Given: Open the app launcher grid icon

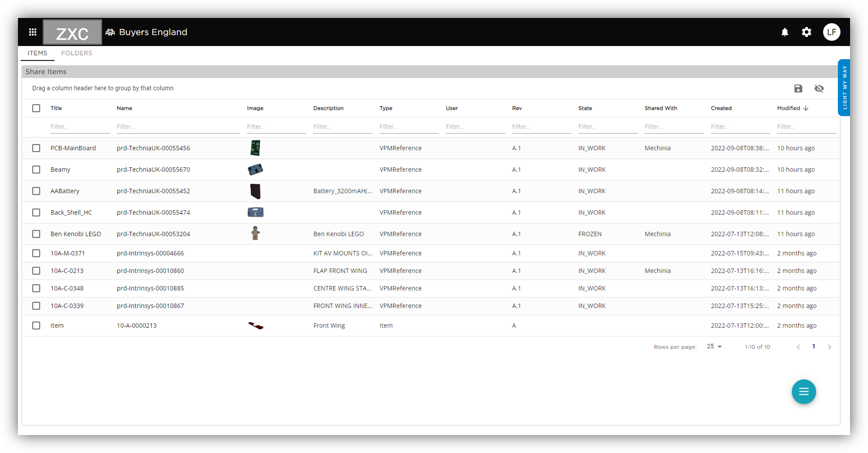Looking at the screenshot, I should (x=32, y=32).
